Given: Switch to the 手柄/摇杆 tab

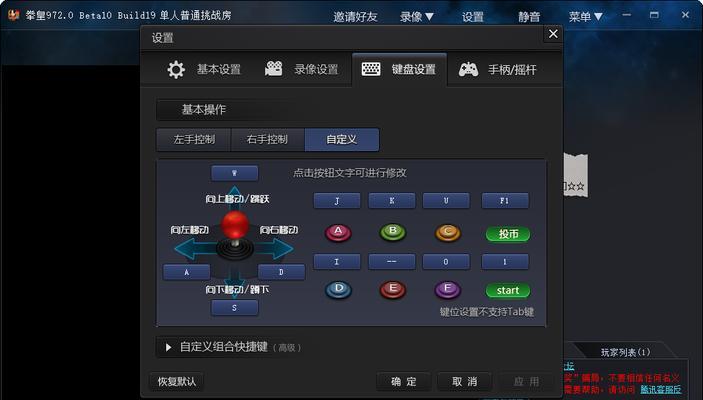Looking at the screenshot, I should pyautogui.click(x=498, y=70).
